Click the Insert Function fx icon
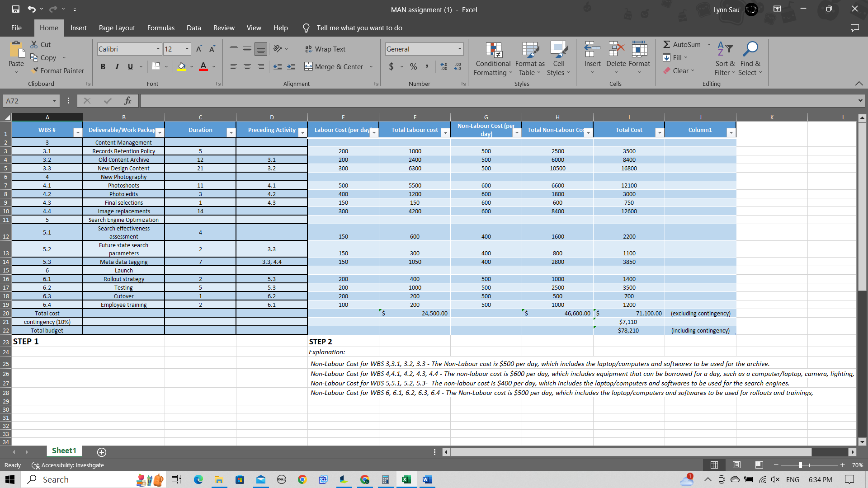868x488 pixels. [128, 101]
